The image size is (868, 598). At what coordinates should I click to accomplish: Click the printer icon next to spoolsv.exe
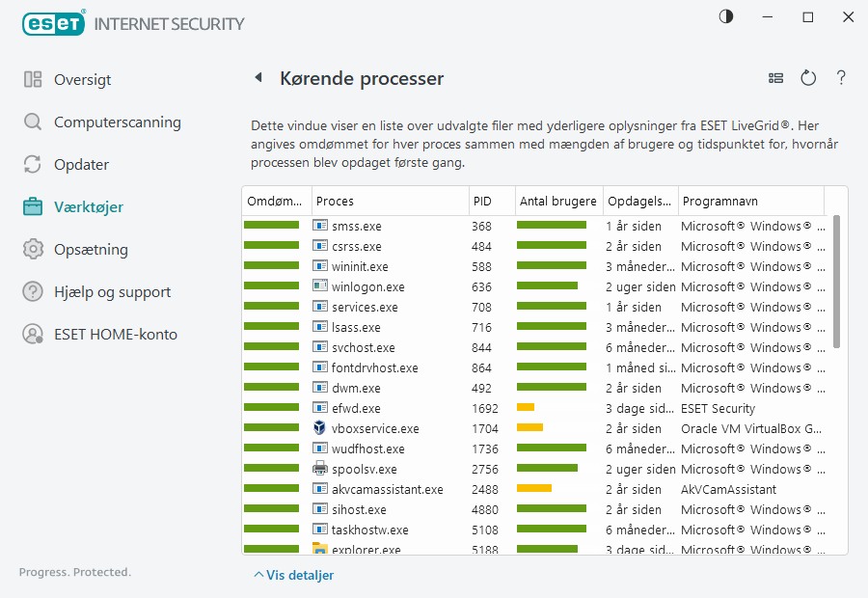pos(320,469)
